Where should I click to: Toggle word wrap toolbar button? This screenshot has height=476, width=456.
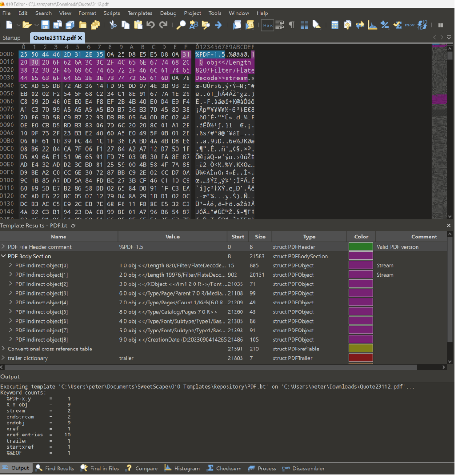tap(280, 25)
